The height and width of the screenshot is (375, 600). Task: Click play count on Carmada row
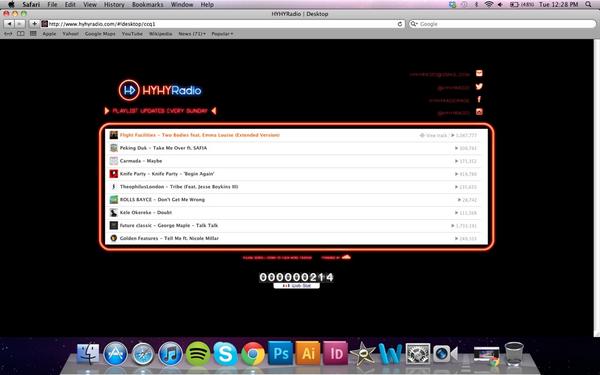pyautogui.click(x=466, y=161)
